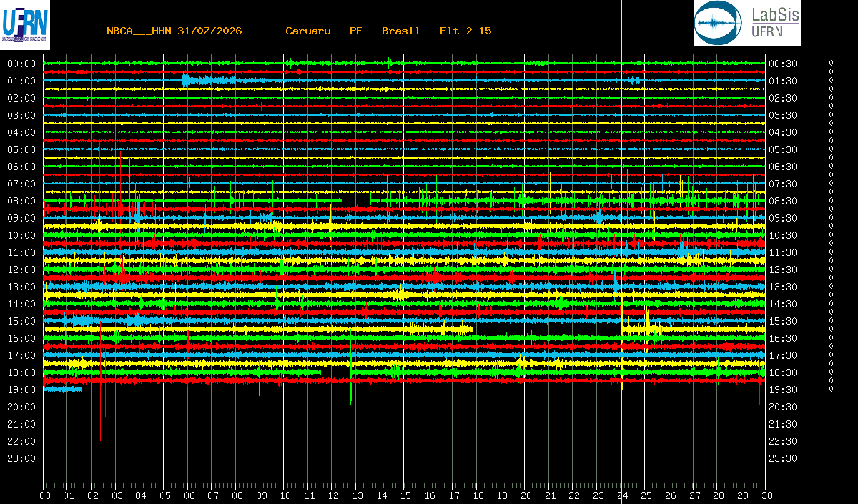Click the 19:30 half-hour label
This screenshot has width=858, height=504.
click(x=783, y=390)
